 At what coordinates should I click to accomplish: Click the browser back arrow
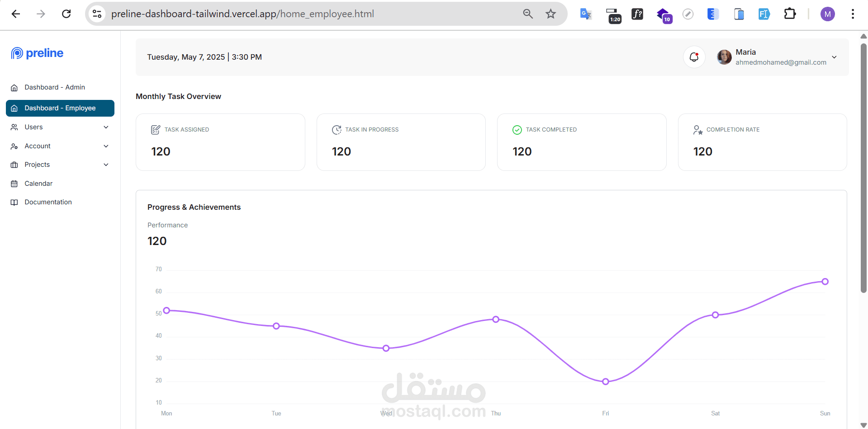[16, 14]
